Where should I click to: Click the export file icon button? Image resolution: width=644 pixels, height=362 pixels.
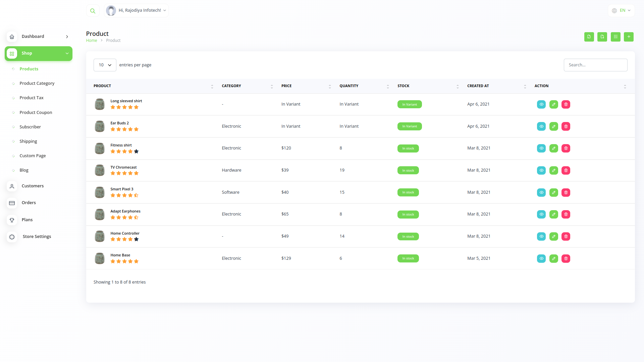pyautogui.click(x=602, y=37)
